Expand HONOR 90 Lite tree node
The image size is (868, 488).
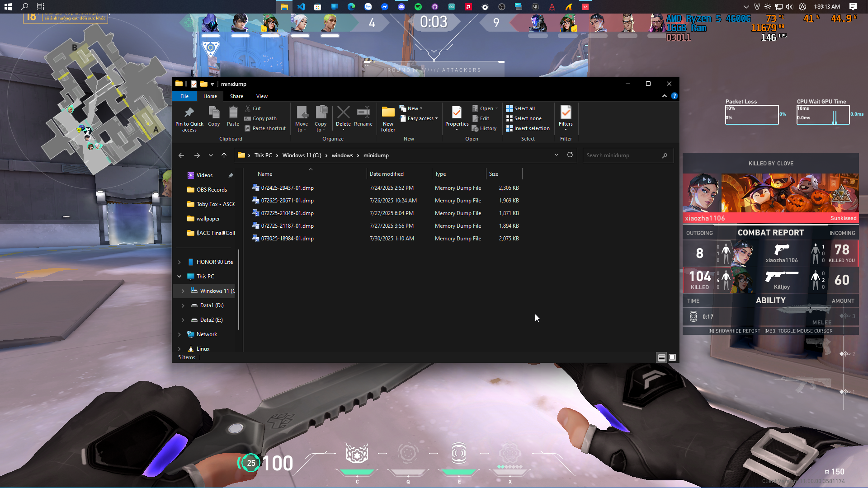(x=179, y=262)
